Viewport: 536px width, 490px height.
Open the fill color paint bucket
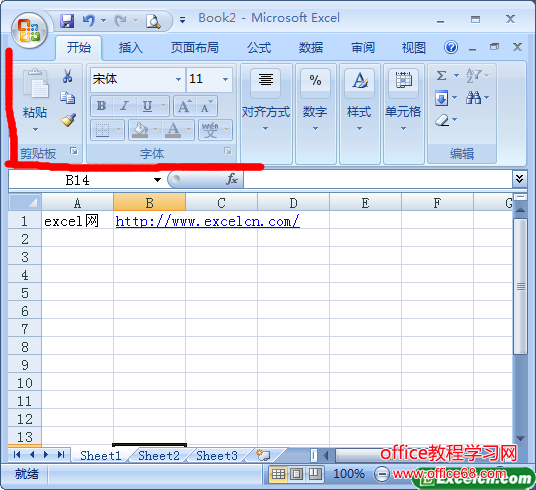(140, 130)
